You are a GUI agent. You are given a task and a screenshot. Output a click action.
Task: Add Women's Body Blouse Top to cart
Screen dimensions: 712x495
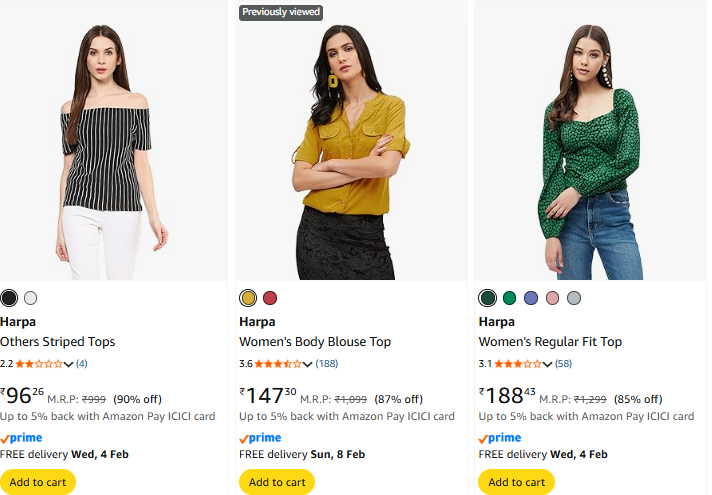(x=277, y=482)
